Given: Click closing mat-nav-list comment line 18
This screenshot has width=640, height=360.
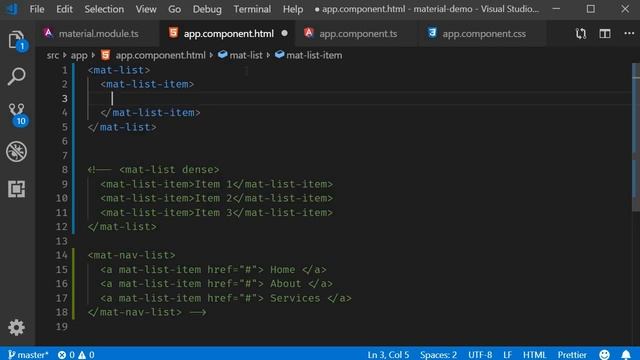Looking at the screenshot, I should (147, 312).
